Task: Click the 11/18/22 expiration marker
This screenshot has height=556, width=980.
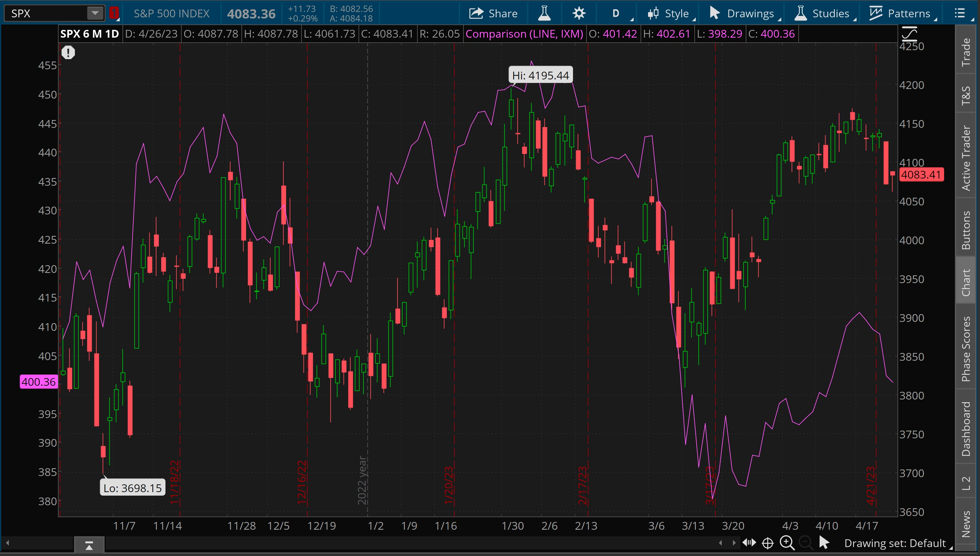Action: (x=174, y=482)
